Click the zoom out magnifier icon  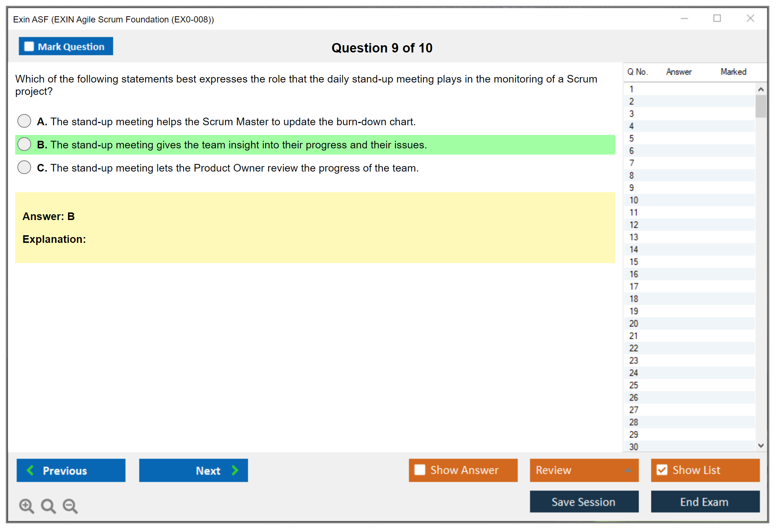70,506
